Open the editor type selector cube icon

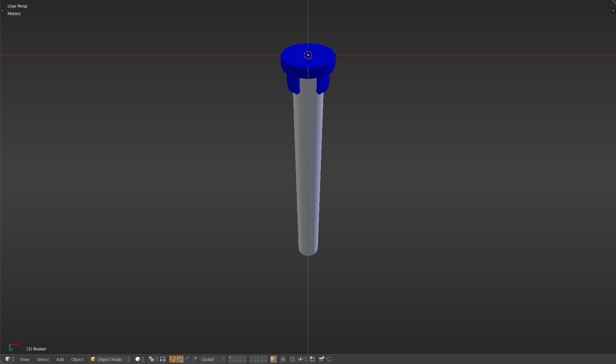(9, 359)
